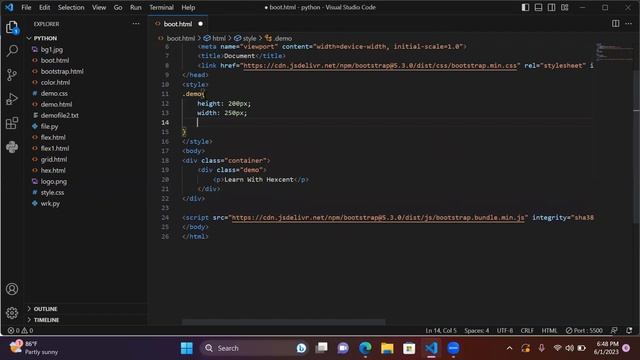Expand the OUTLINE section
The width and height of the screenshot is (640, 360).
click(45, 309)
